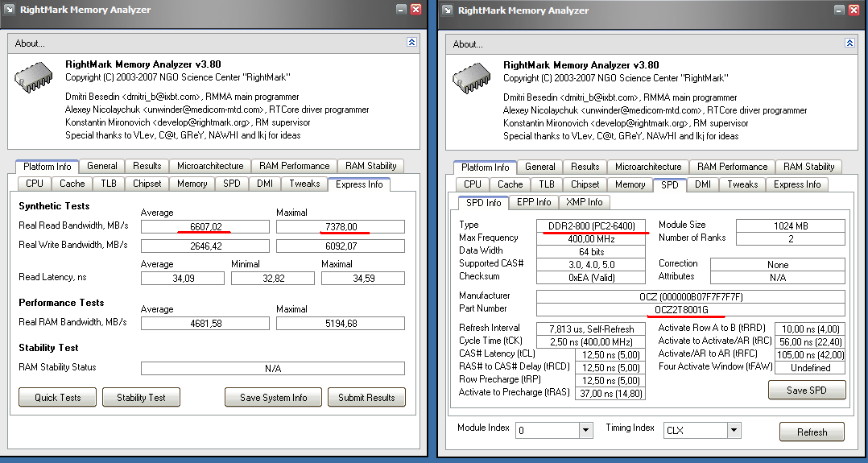Open RAM Stability tab in right window
This screenshot has height=463, width=868.
coord(808,166)
